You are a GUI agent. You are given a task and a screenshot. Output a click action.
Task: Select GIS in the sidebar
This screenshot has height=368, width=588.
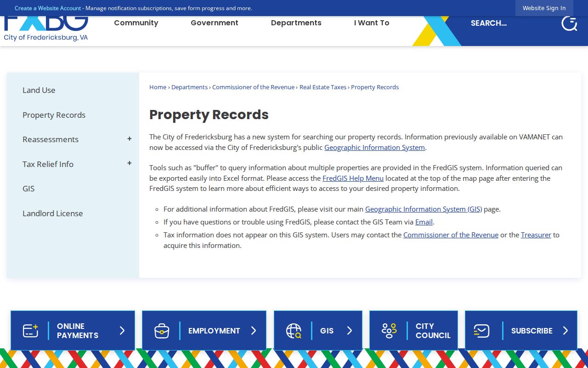28,189
